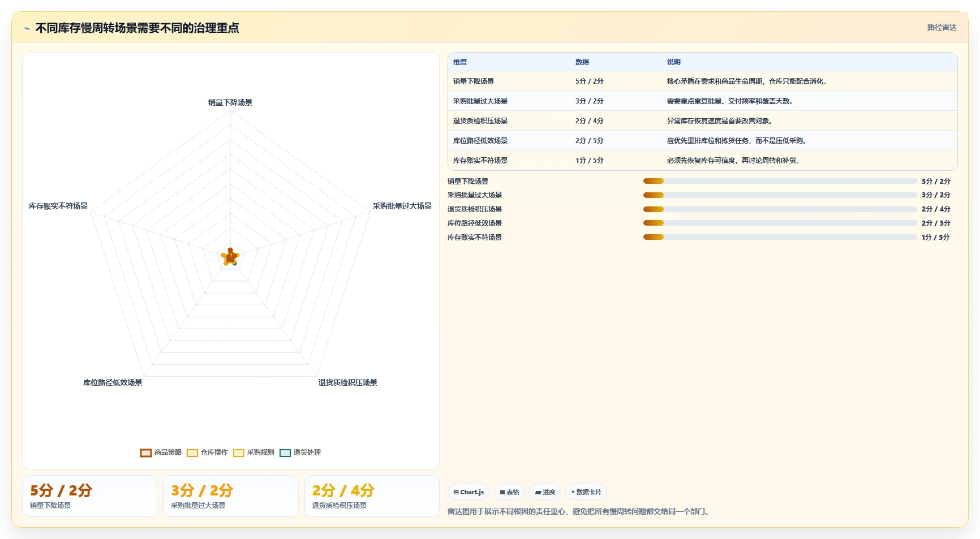Toggle the 采购规则 legend swatch
Screen dimensions: 980x539
click(239, 452)
